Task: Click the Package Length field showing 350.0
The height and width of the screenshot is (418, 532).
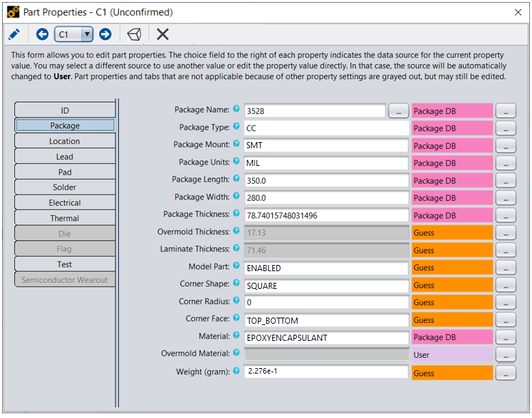Action: [326, 180]
